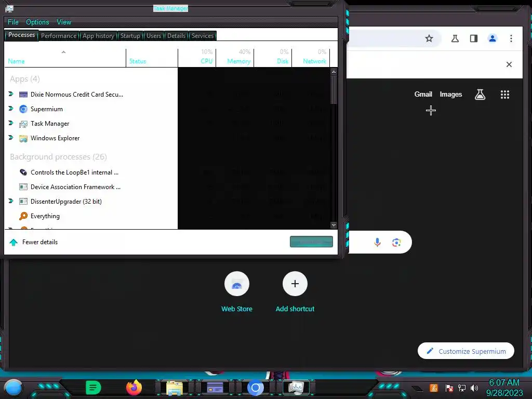Launch Firefox from the taskbar
The width and height of the screenshot is (532, 399).
(134, 388)
